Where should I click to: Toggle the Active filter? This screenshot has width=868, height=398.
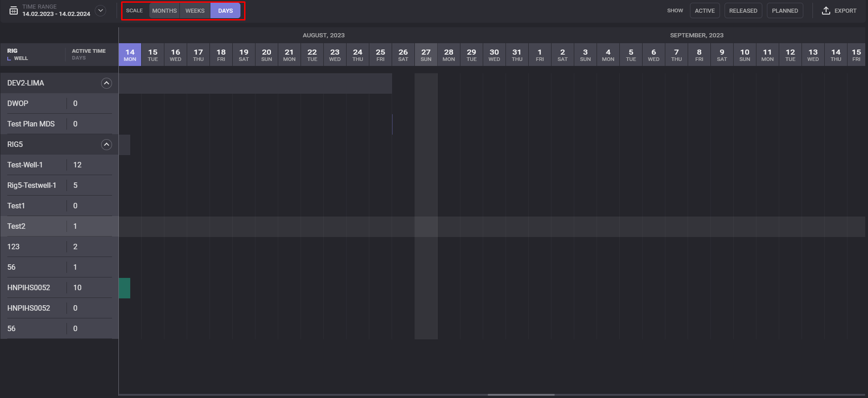pos(705,10)
